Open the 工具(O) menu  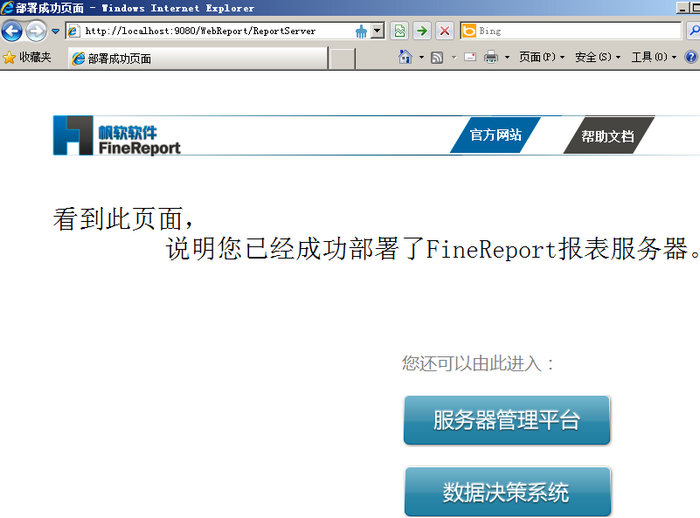coord(654,57)
